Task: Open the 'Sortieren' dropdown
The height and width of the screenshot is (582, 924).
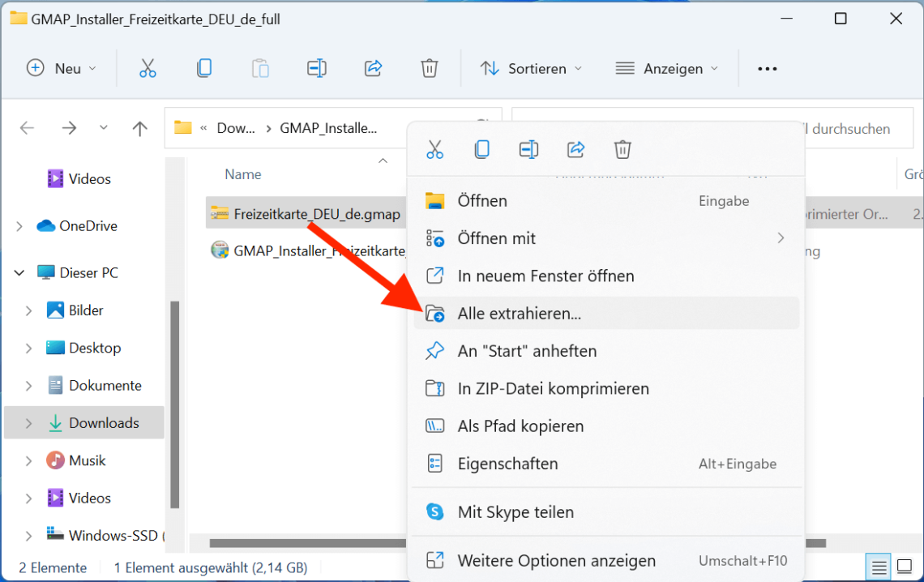Action: coord(531,68)
